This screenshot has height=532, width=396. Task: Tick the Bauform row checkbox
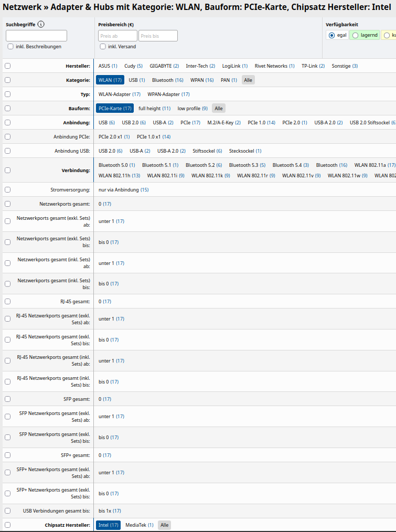[8, 108]
